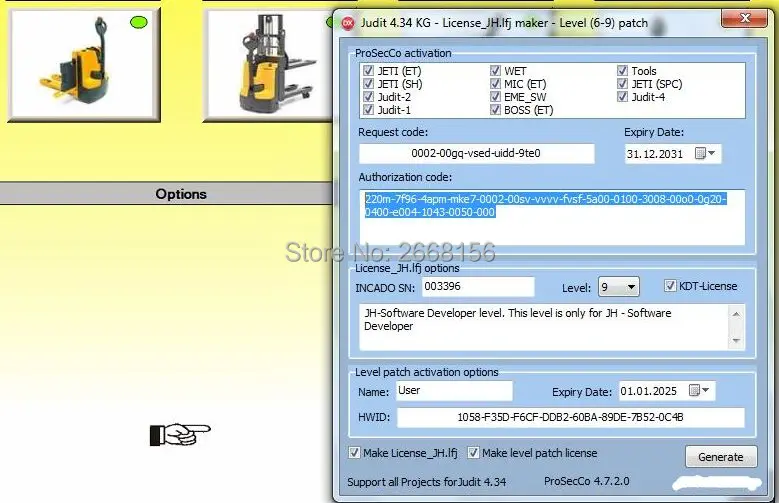Toggle the KDT-License checkbox
This screenshot has width=779, height=503.
(670, 286)
